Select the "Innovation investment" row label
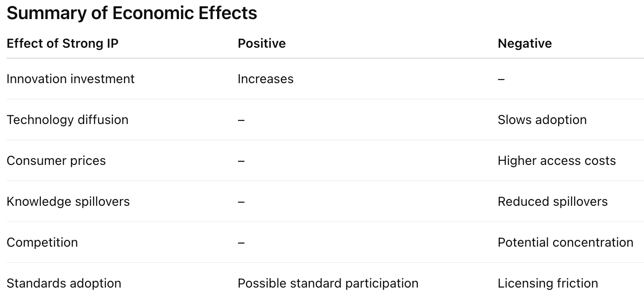Viewport: 644px width, 308px height. coord(70,79)
